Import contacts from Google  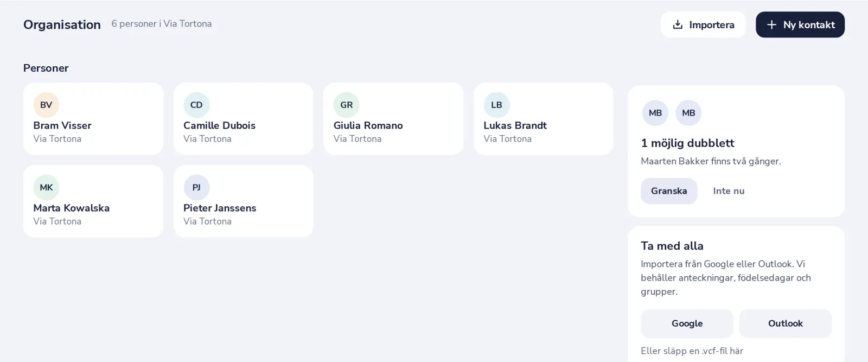687,323
